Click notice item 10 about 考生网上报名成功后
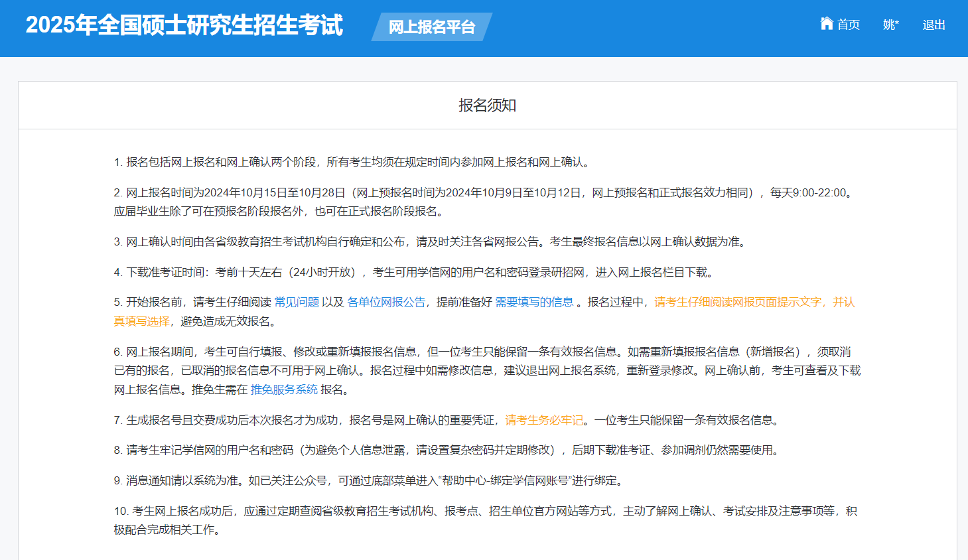This screenshot has width=968, height=560. [x=484, y=511]
